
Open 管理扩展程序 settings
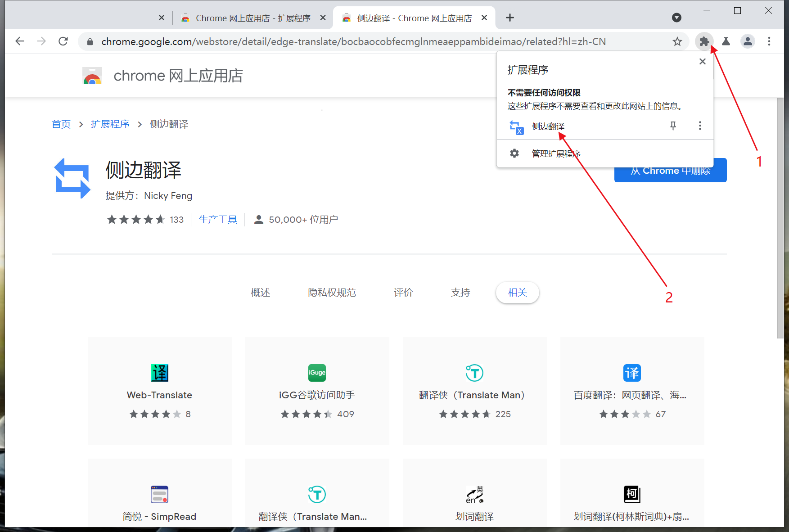coord(556,153)
